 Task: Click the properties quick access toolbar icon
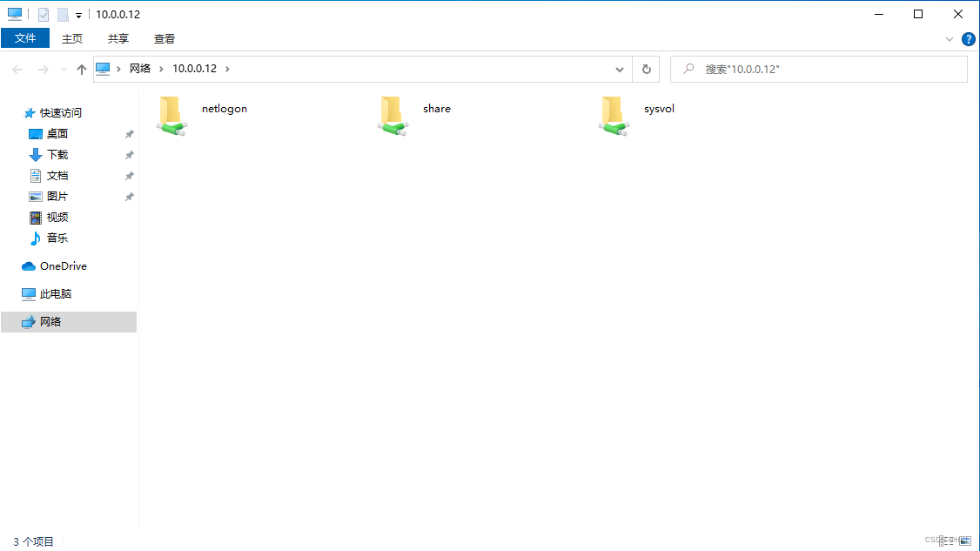44,15
